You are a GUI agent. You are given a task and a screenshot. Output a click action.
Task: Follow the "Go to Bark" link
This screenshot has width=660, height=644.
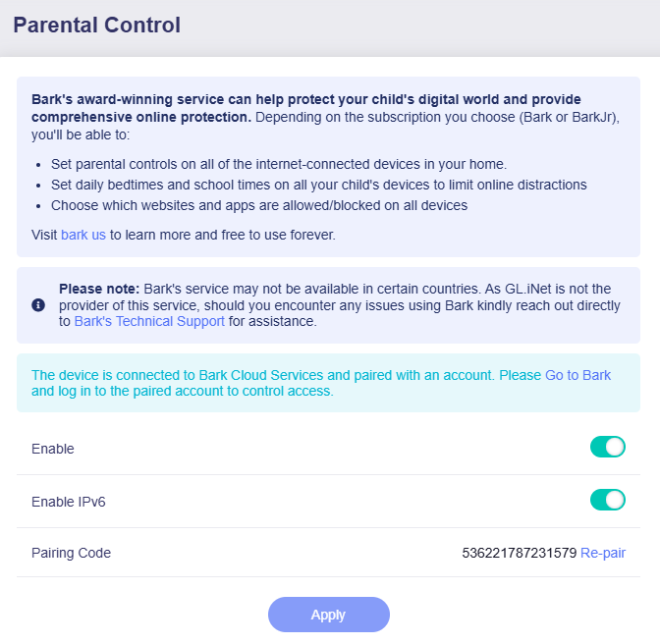tap(577, 375)
